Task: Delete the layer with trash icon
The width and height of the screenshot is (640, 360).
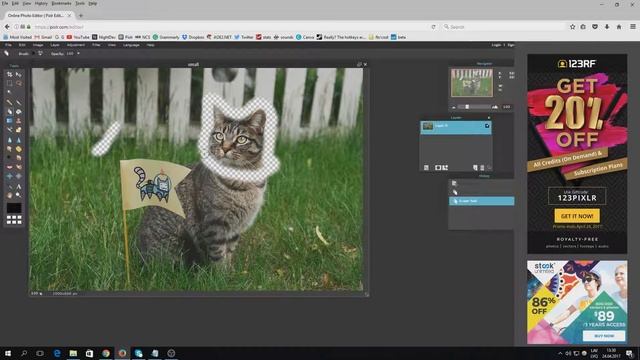Action: (482, 168)
